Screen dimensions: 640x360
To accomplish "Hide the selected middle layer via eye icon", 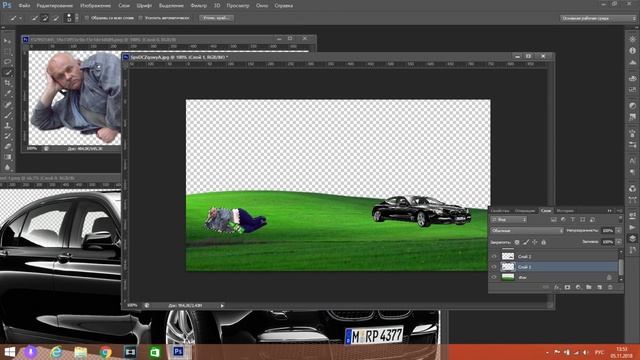I will click(494, 267).
